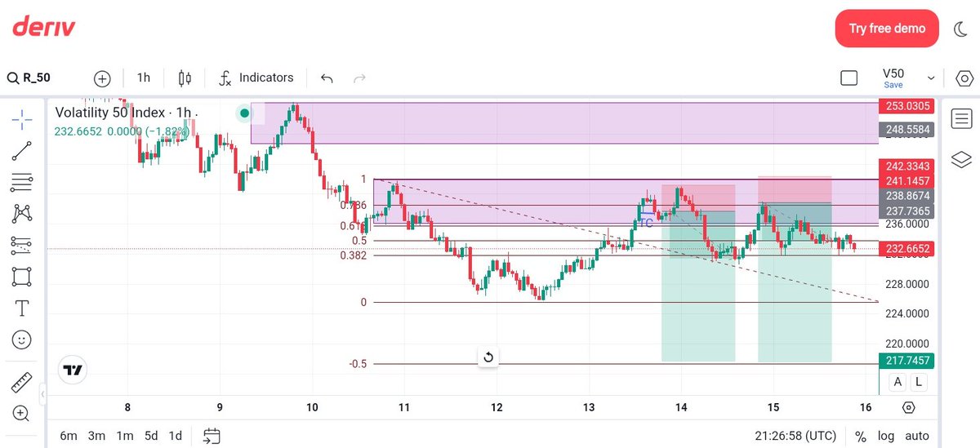This screenshot has height=448, width=980.
Task: Expand the V50 layout dropdown arrow
Action: pyautogui.click(x=930, y=78)
